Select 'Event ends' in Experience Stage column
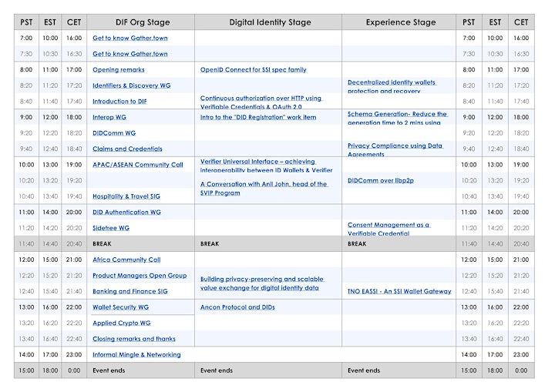The image size is (555, 392). point(399,370)
